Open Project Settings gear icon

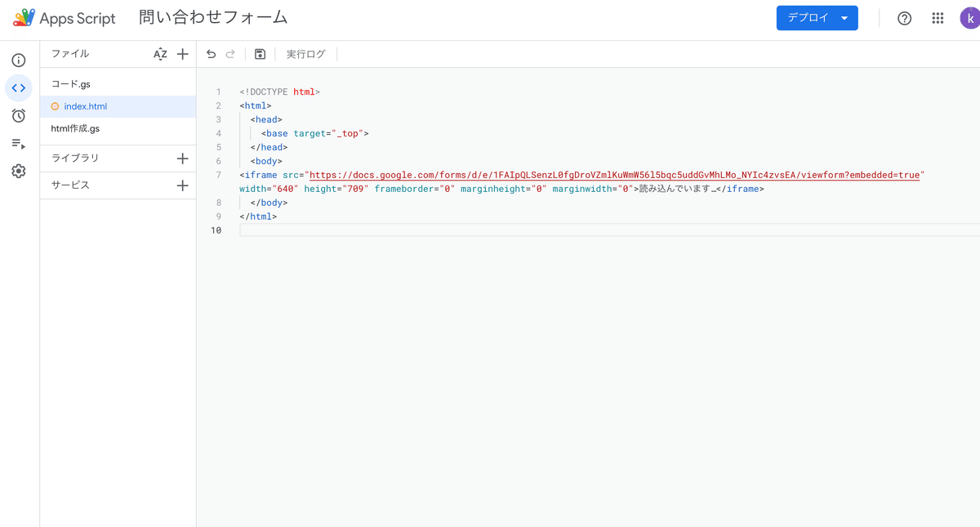coord(18,172)
